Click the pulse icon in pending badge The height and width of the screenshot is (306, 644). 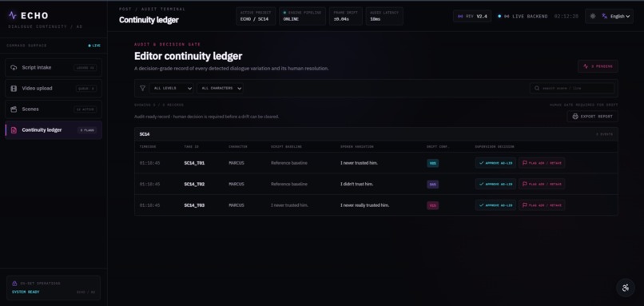[x=586, y=66]
